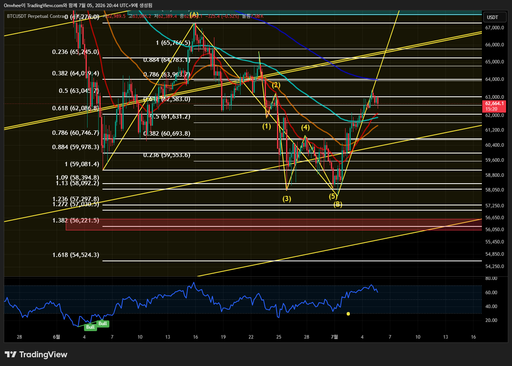512x366 pixels.
Task: Click the yellow dot marker in RSI pane
Action: pos(348,314)
